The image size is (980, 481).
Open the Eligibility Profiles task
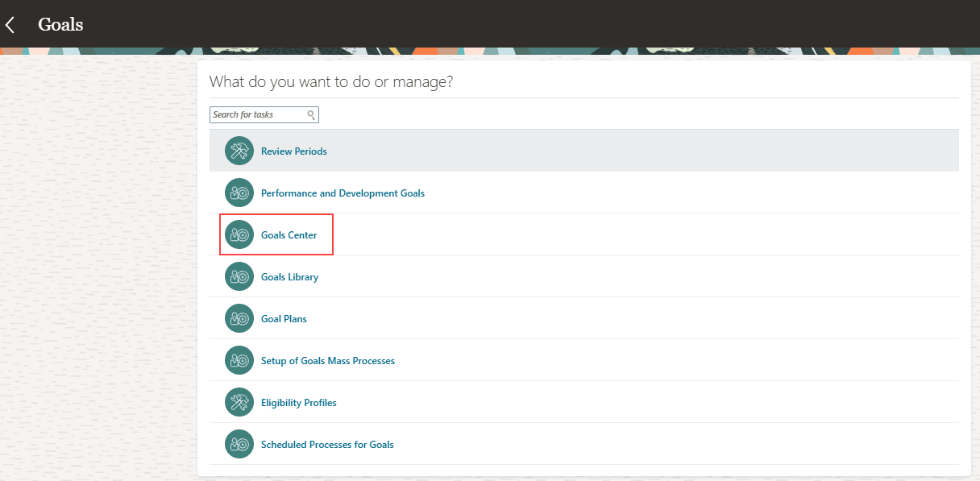coord(298,402)
